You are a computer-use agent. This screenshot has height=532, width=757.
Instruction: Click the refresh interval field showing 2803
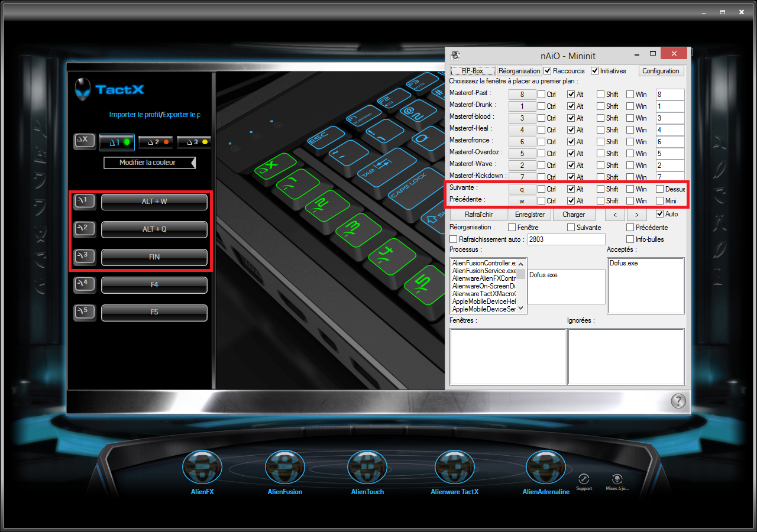[566, 239]
